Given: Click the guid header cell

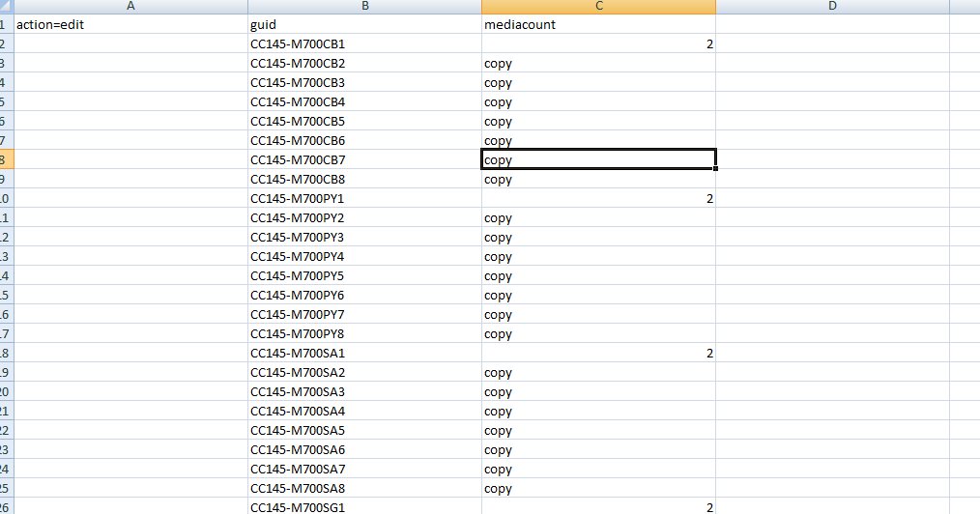Looking at the screenshot, I should [x=365, y=24].
